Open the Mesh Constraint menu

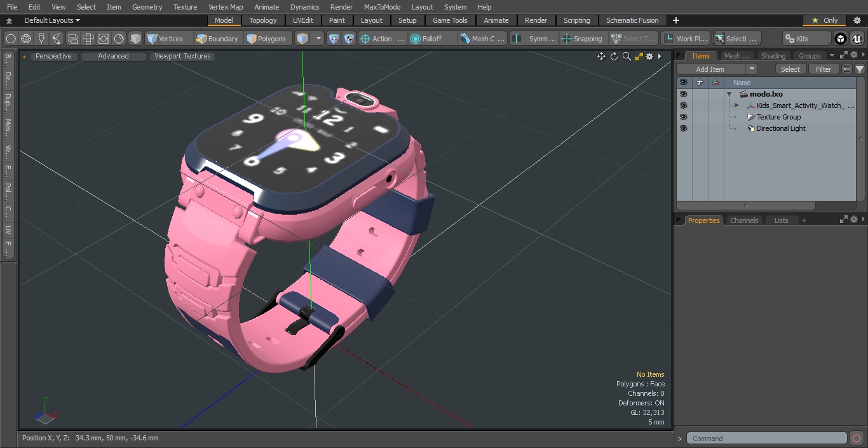[x=483, y=39]
